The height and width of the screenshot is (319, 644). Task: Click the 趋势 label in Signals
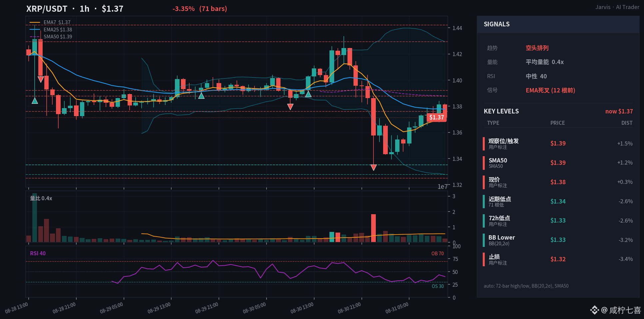point(492,48)
